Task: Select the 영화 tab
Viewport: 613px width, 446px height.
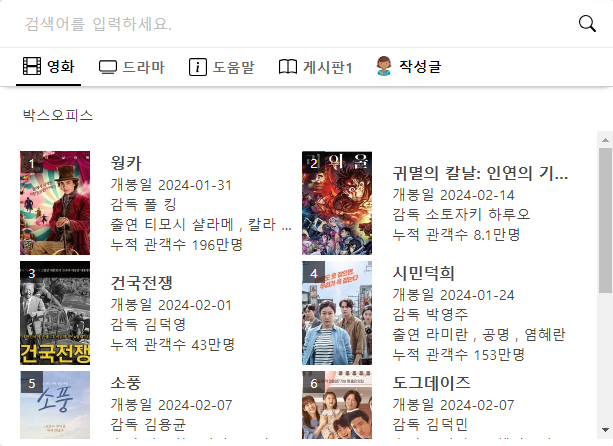Action: coord(48,66)
